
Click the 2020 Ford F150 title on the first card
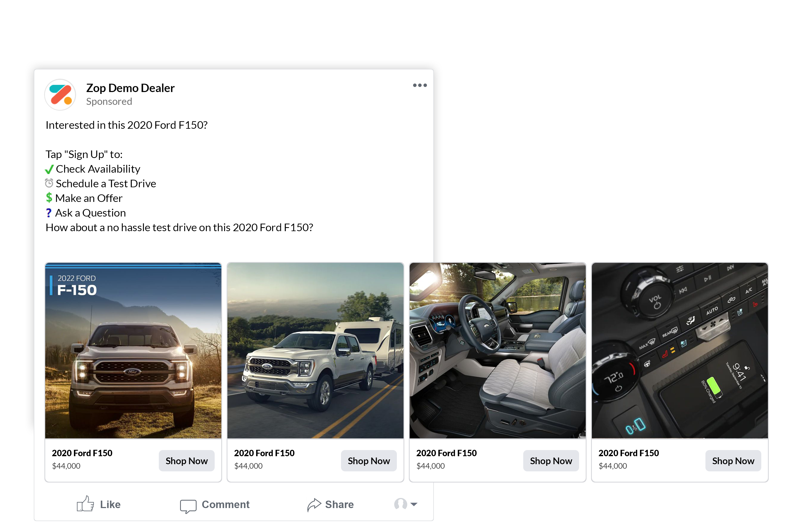coord(82,453)
